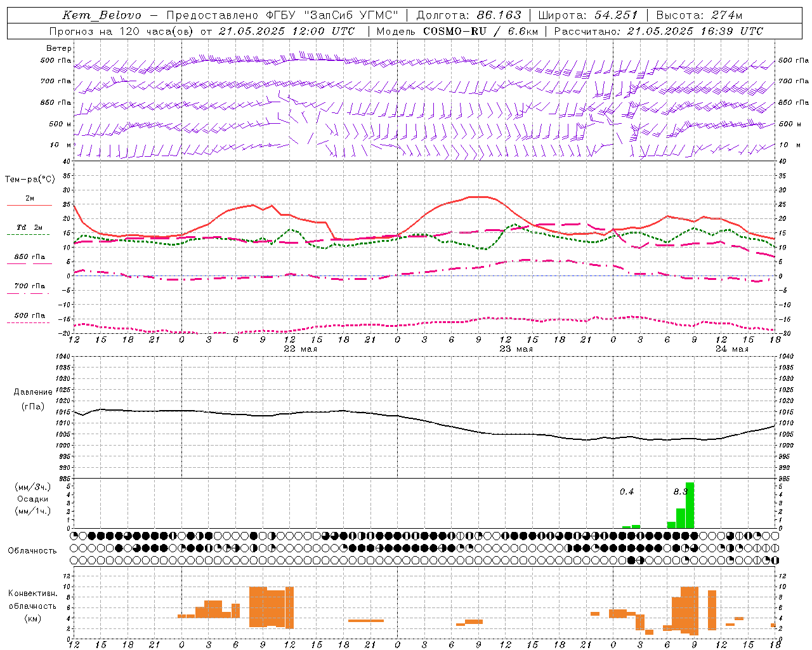Click the 1040 value on left pressure axis

[62, 357]
